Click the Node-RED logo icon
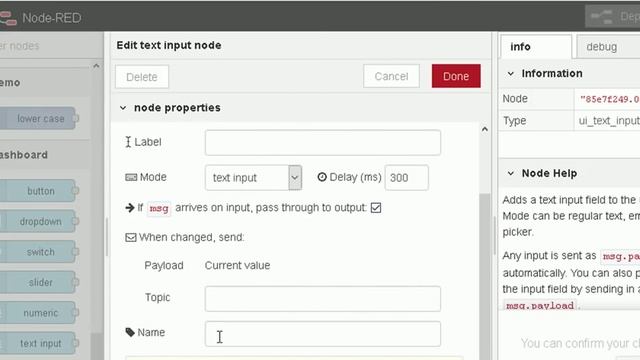The image size is (640, 360). click(8, 18)
